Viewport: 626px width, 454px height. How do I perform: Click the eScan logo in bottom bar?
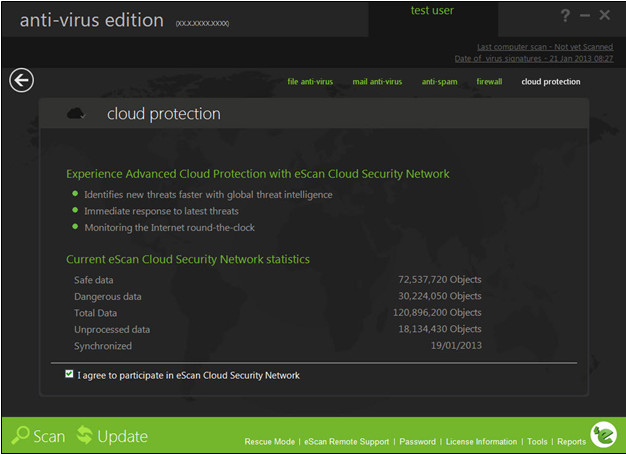(603, 434)
